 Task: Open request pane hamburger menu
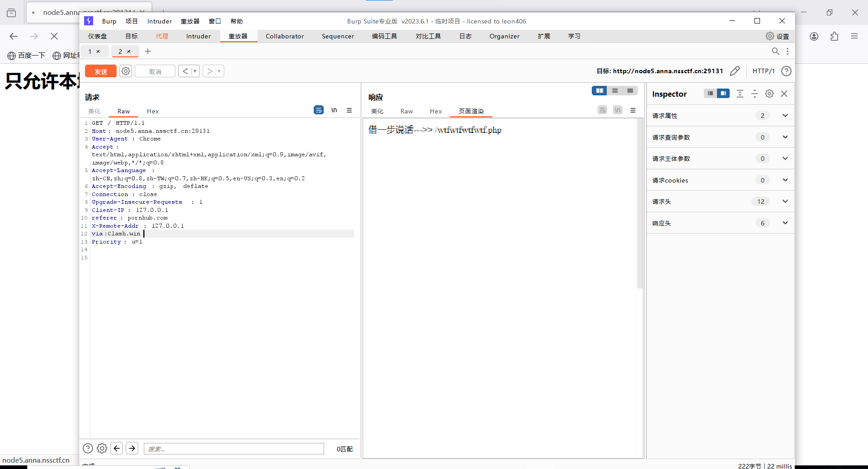coord(349,110)
